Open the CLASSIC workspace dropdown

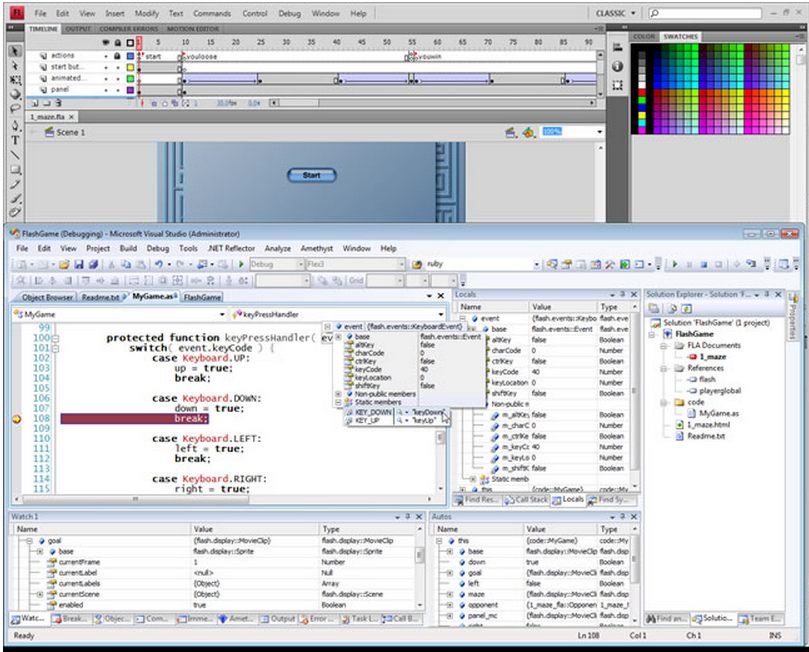click(x=616, y=13)
